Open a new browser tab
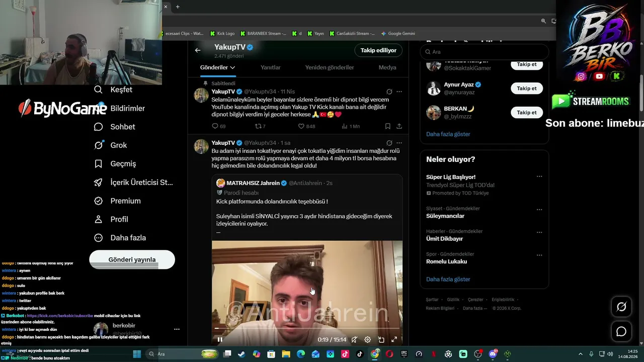 tap(178, 7)
